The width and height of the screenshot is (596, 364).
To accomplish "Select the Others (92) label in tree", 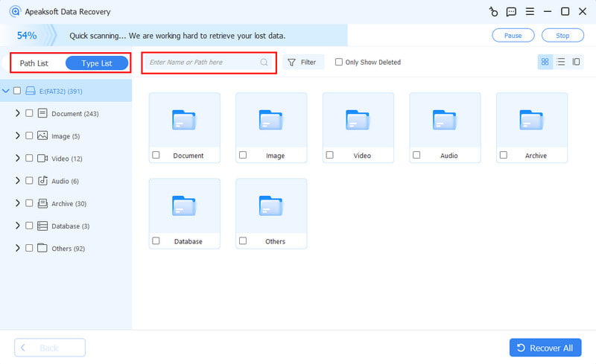I will point(68,249).
